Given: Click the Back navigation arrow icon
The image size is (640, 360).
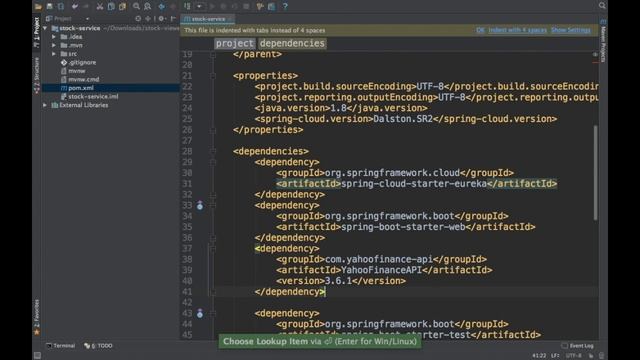Looking at the screenshot, I should click(162, 6).
